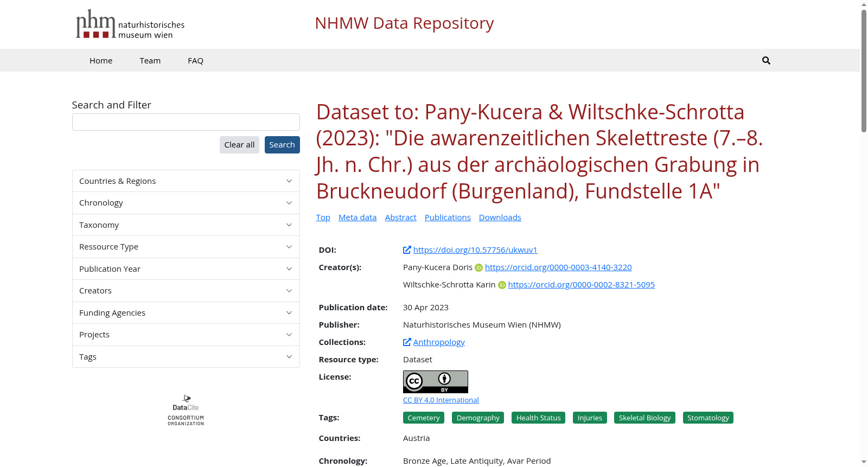
Task: Open the DOI link 10.57756/ukwuv1
Action: point(475,250)
